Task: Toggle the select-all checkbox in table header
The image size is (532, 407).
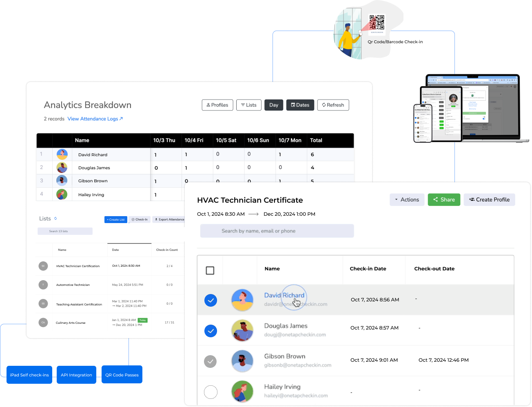Action: point(210,270)
